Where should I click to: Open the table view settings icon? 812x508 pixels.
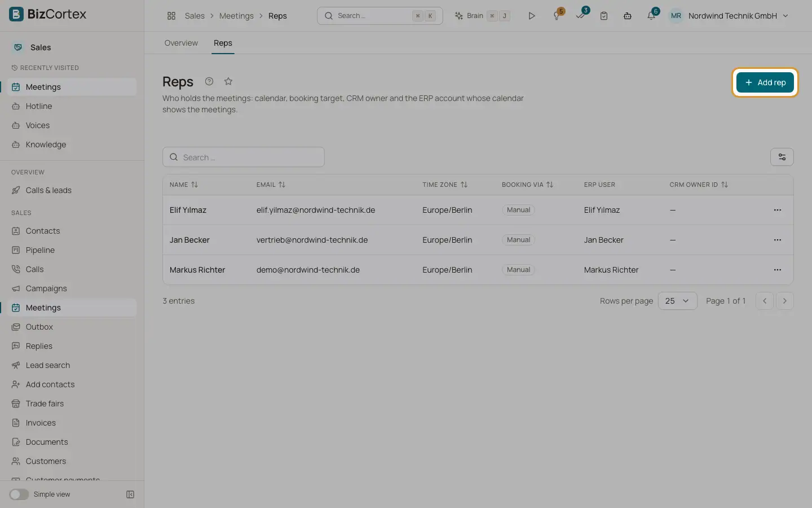click(782, 157)
